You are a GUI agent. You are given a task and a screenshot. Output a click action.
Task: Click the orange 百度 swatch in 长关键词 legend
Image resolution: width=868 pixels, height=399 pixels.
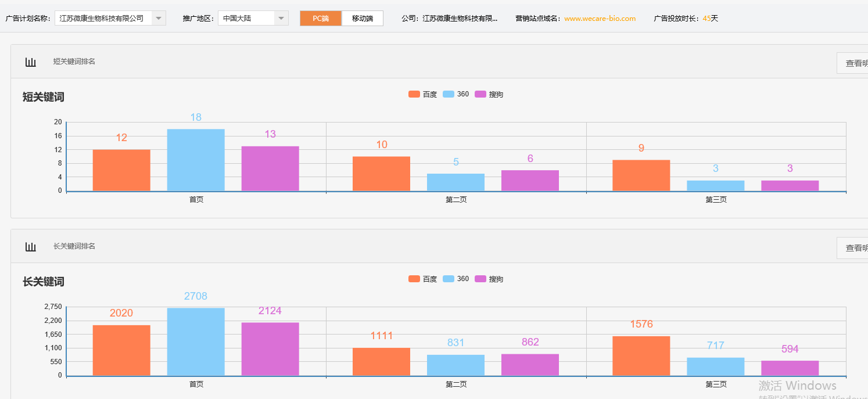point(414,279)
